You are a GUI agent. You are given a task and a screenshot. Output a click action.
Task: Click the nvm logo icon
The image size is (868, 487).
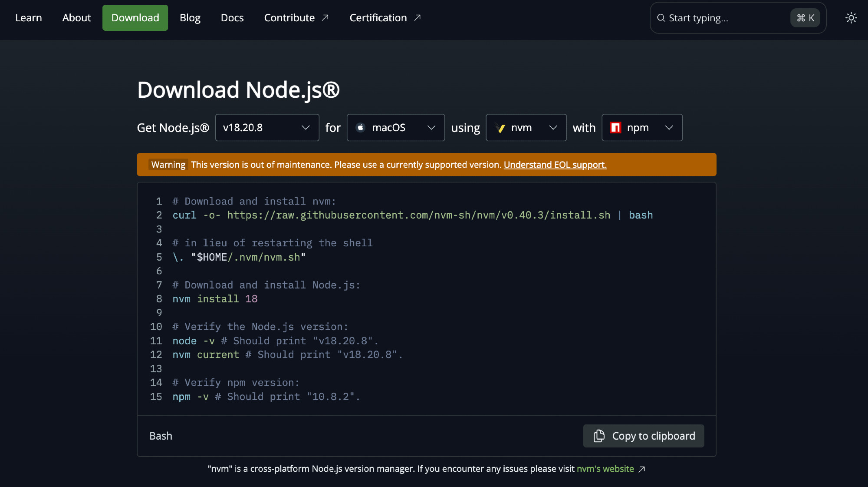tap(500, 128)
